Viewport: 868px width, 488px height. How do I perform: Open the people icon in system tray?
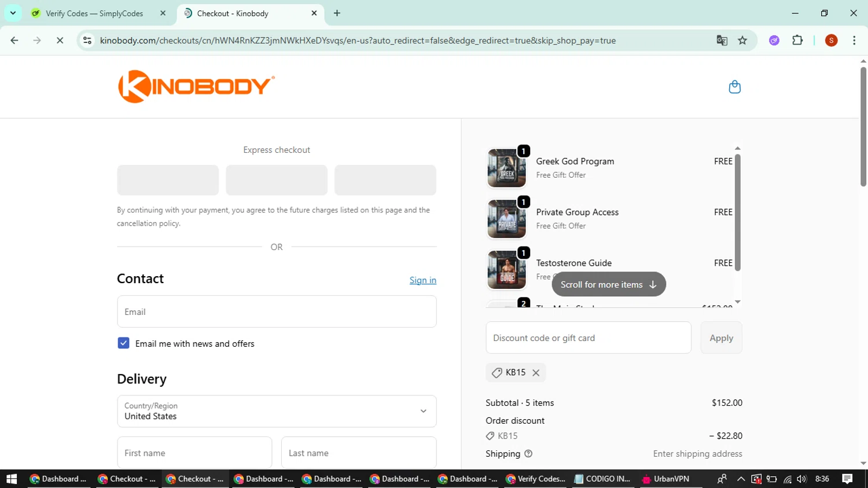point(722,479)
